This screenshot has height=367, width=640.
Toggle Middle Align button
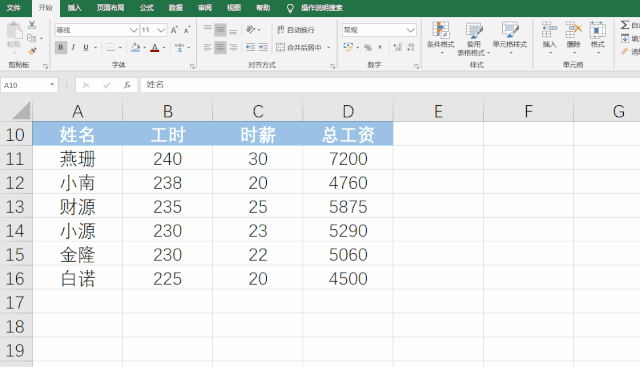(220, 29)
